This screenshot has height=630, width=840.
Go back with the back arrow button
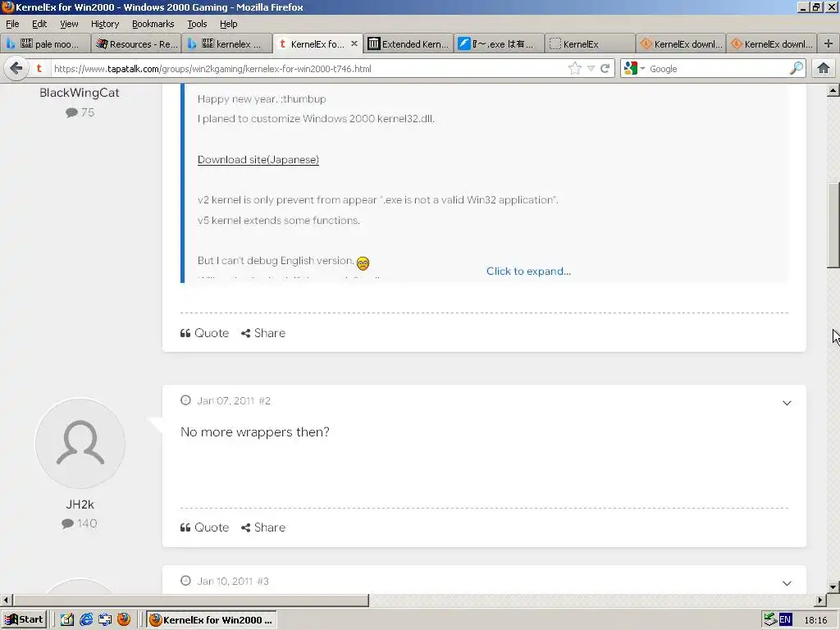(16, 68)
